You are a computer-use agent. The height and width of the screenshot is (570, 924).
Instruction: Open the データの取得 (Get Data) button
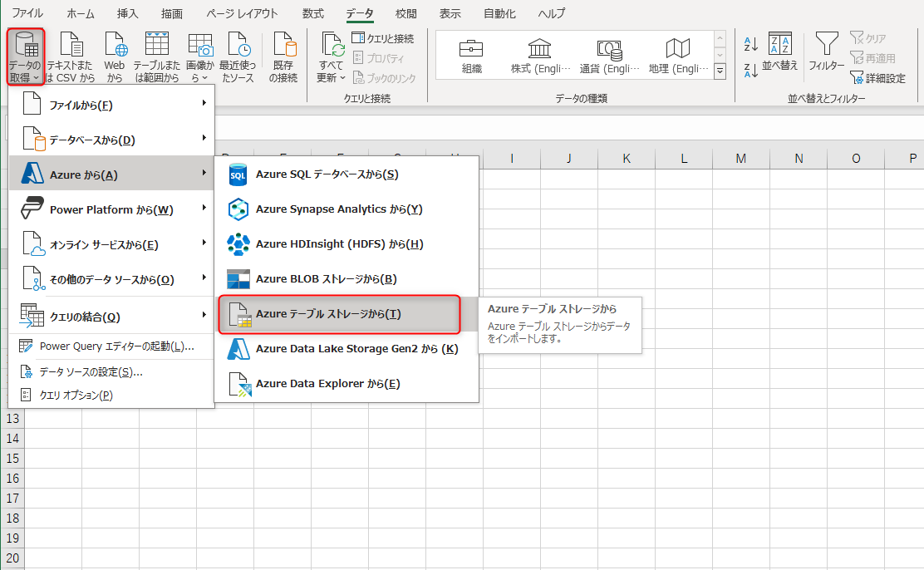25,57
